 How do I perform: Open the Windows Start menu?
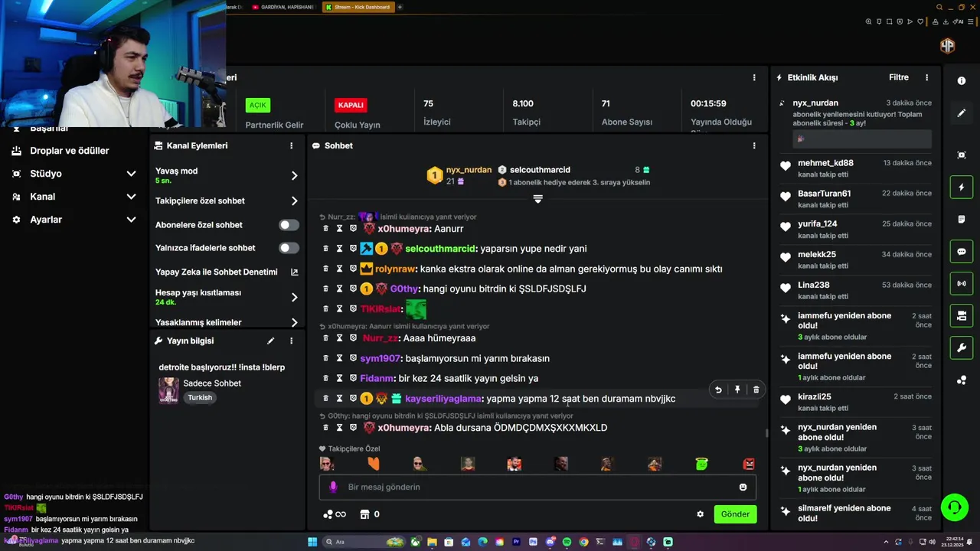coord(312,542)
